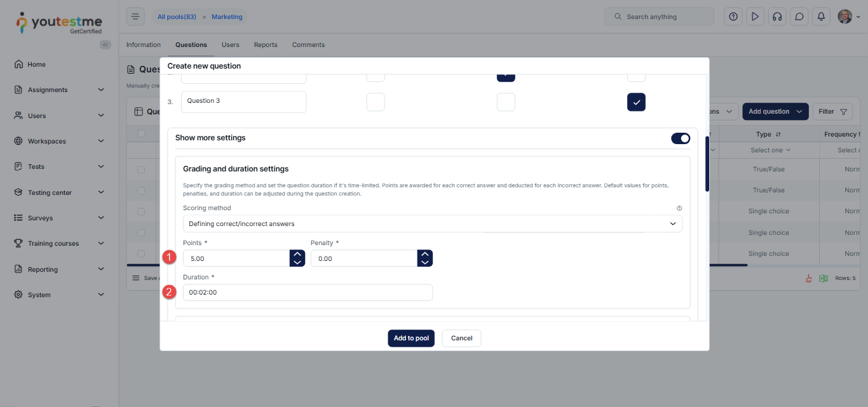Tick select-all checkbox in table header
This screenshot has height=407, width=868.
[141, 134]
